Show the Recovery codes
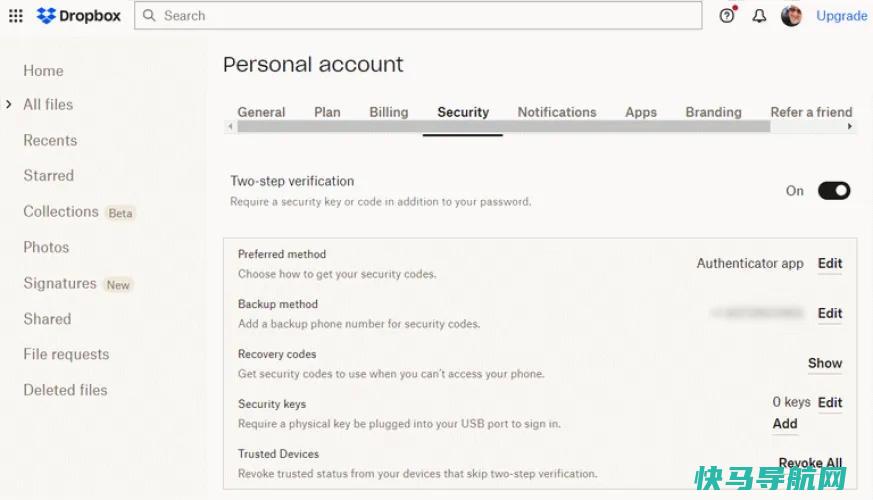Viewport: 873px width, 500px height. (x=825, y=363)
